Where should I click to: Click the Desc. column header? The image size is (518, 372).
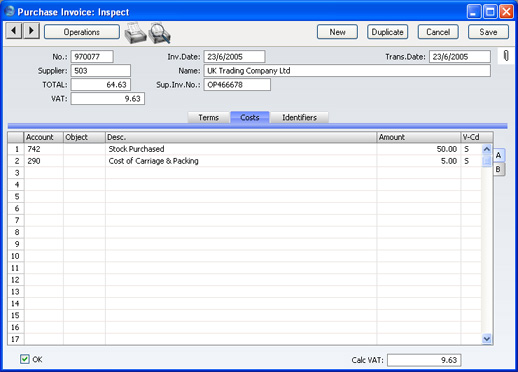[x=241, y=137]
